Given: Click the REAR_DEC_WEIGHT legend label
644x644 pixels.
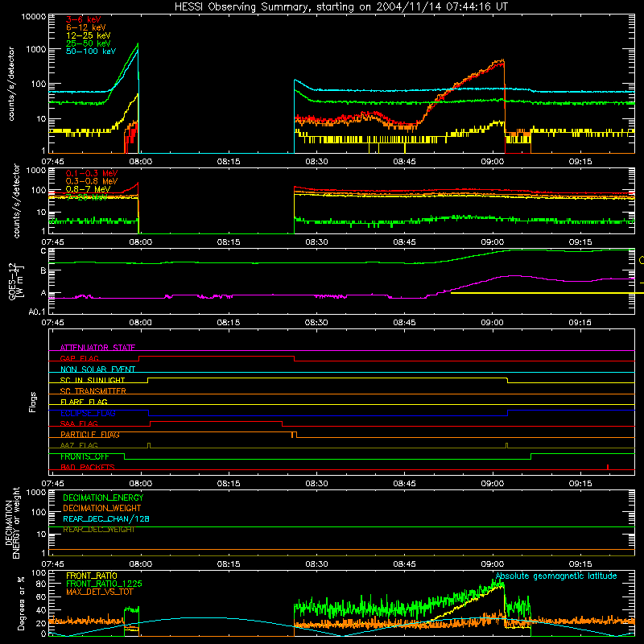Looking at the screenshot, I should pyautogui.click(x=99, y=530).
